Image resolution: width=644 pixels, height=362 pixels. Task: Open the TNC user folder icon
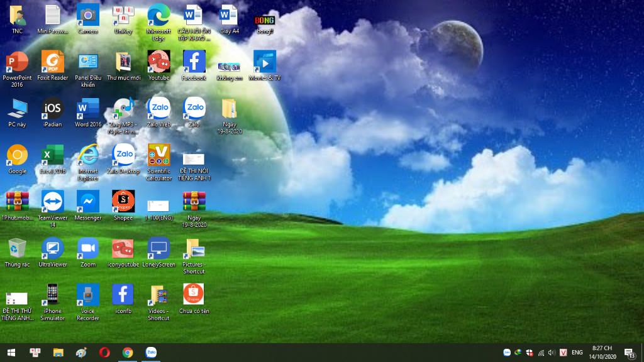17,16
